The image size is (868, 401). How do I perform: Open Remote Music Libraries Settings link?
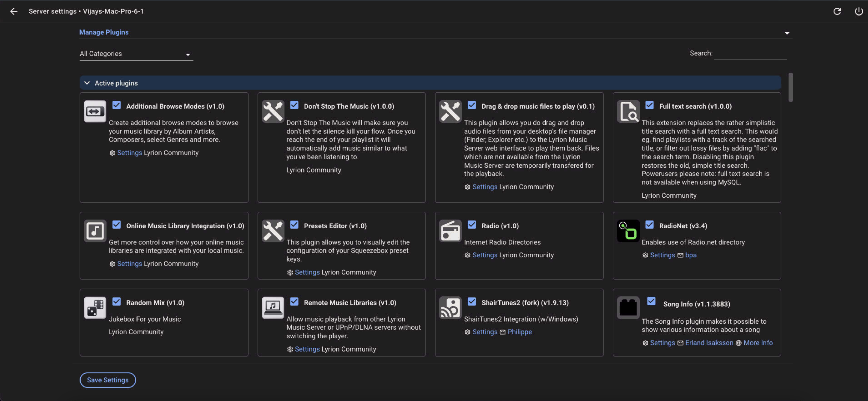click(307, 349)
